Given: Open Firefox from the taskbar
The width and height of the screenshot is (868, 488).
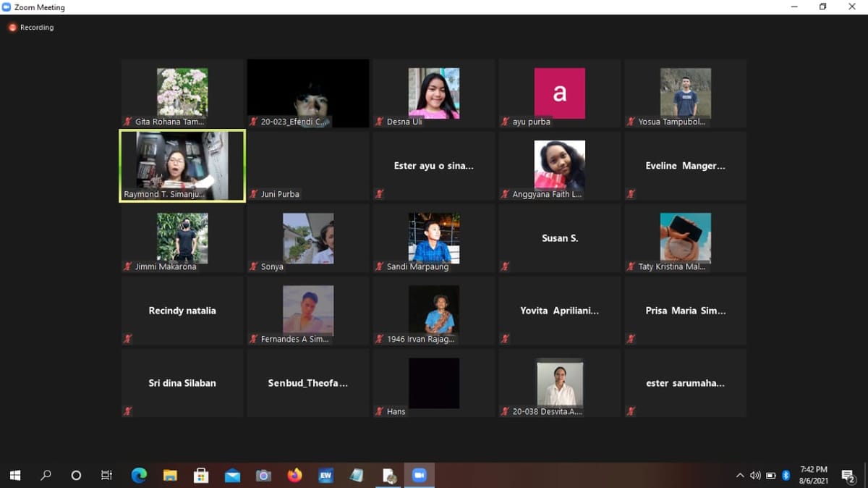Looking at the screenshot, I should 294,476.
